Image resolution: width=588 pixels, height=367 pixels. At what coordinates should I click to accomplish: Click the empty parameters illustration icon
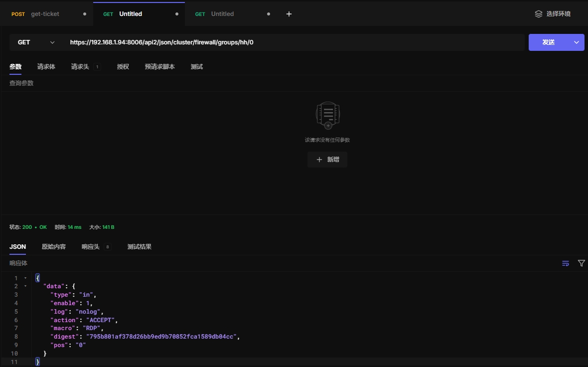click(327, 115)
